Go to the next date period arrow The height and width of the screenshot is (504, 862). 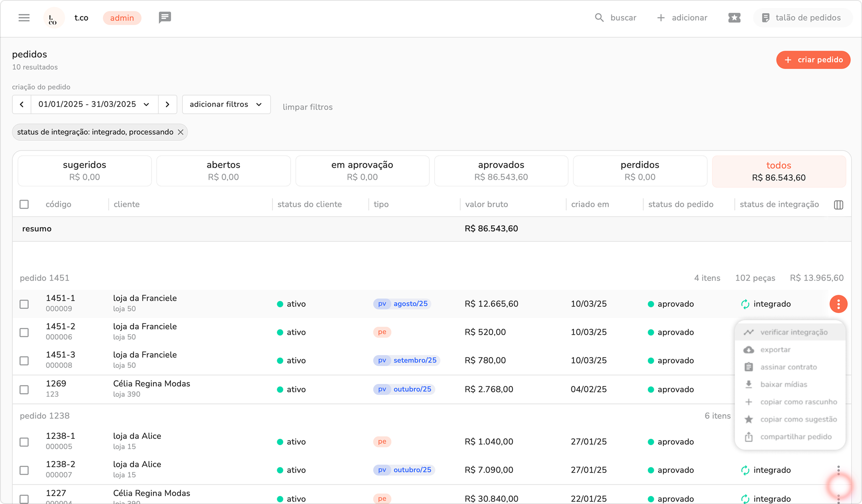coord(167,104)
